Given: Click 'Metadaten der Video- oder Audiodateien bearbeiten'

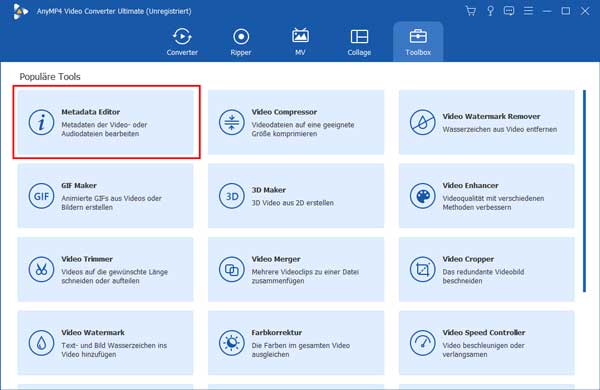Looking at the screenshot, I should 104,129.
